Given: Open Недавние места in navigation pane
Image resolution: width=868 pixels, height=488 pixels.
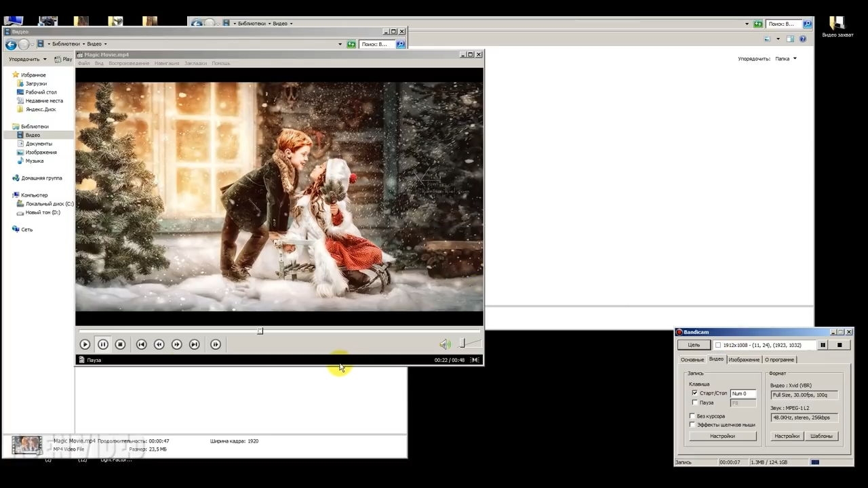Looking at the screenshot, I should coord(44,101).
